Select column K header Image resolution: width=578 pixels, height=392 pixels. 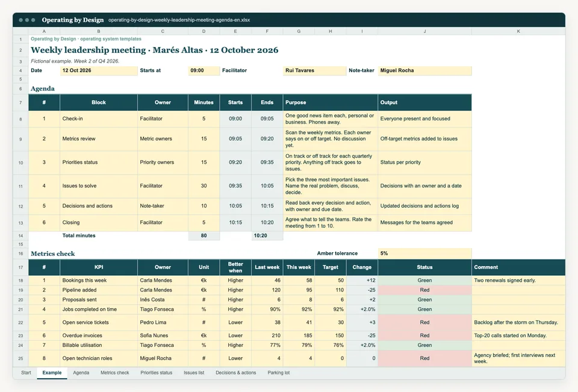coord(518,31)
